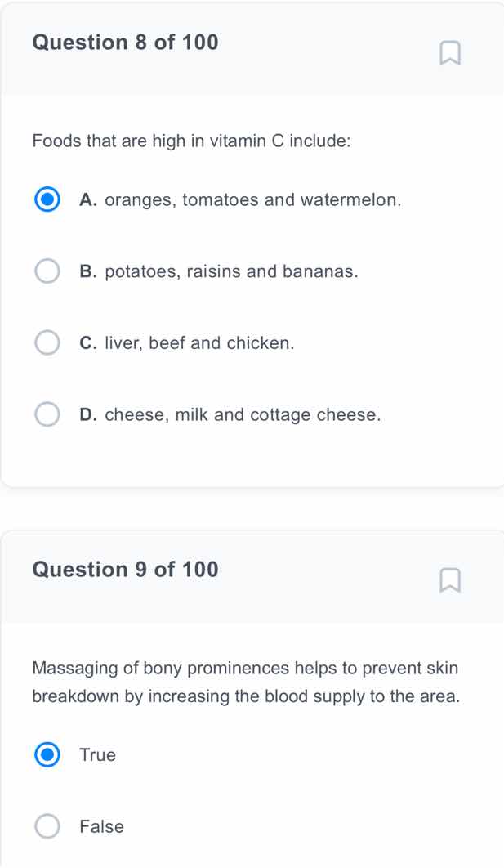Deselect the True radio on Question 9

tap(47, 755)
